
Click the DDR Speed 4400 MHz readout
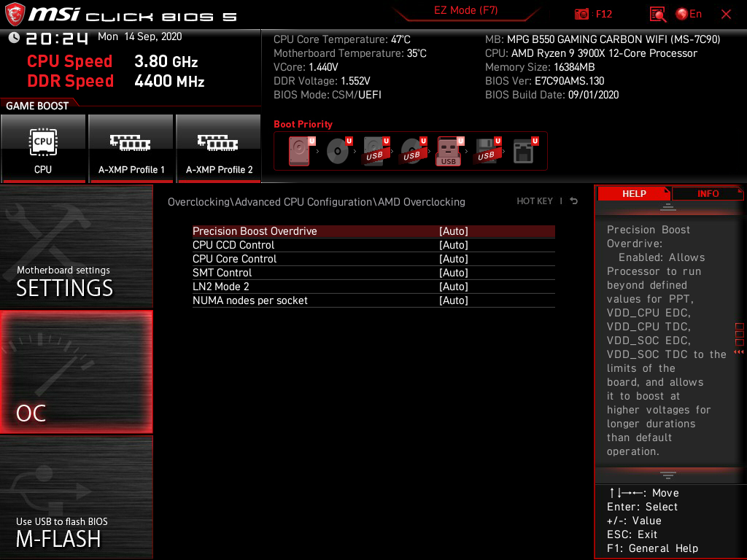[116, 81]
